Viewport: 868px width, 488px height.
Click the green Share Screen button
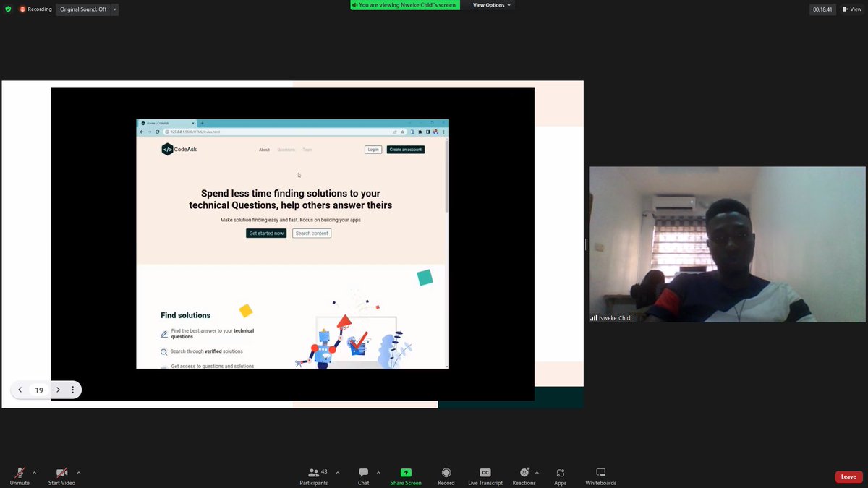click(x=406, y=476)
